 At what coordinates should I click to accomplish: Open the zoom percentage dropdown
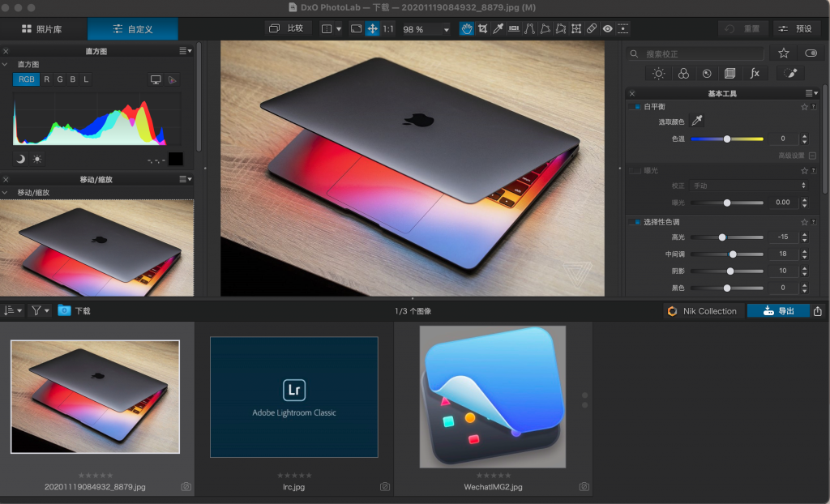[446, 29]
